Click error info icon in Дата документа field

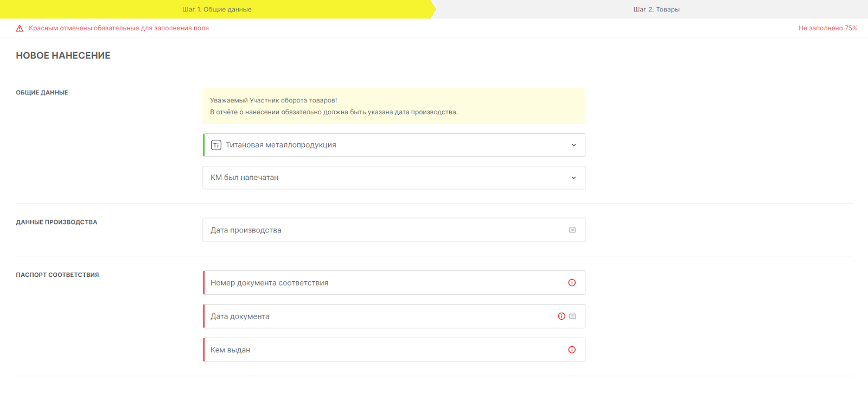[561, 316]
